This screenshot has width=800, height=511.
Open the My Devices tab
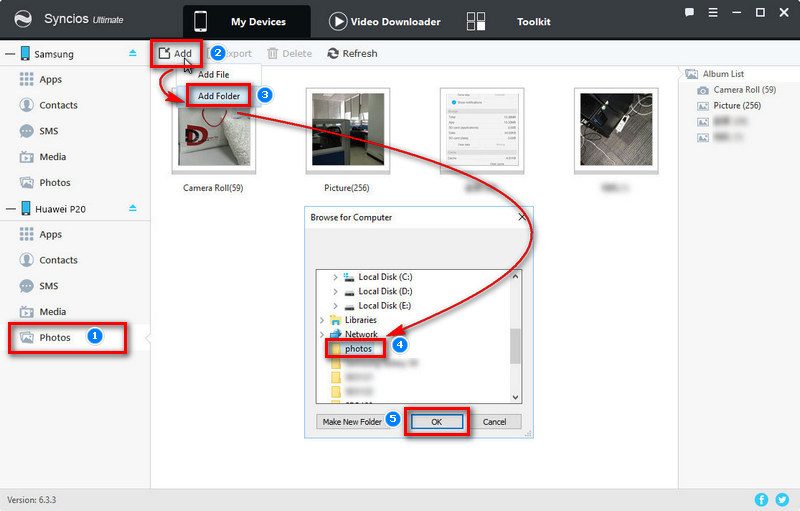click(x=247, y=21)
